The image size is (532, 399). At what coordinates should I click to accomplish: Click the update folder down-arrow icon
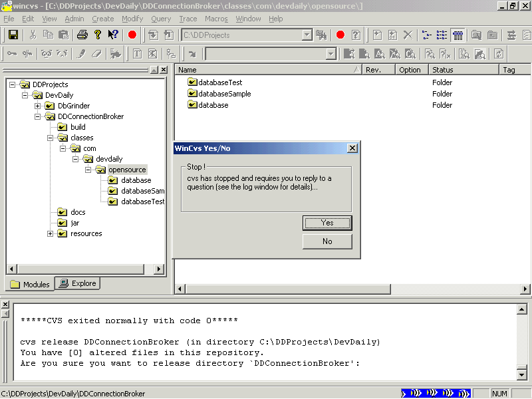pyautogui.click(x=154, y=35)
